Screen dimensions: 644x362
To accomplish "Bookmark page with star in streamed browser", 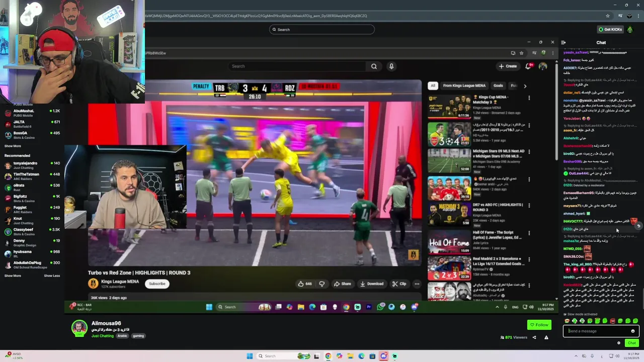I will click(x=521, y=53).
